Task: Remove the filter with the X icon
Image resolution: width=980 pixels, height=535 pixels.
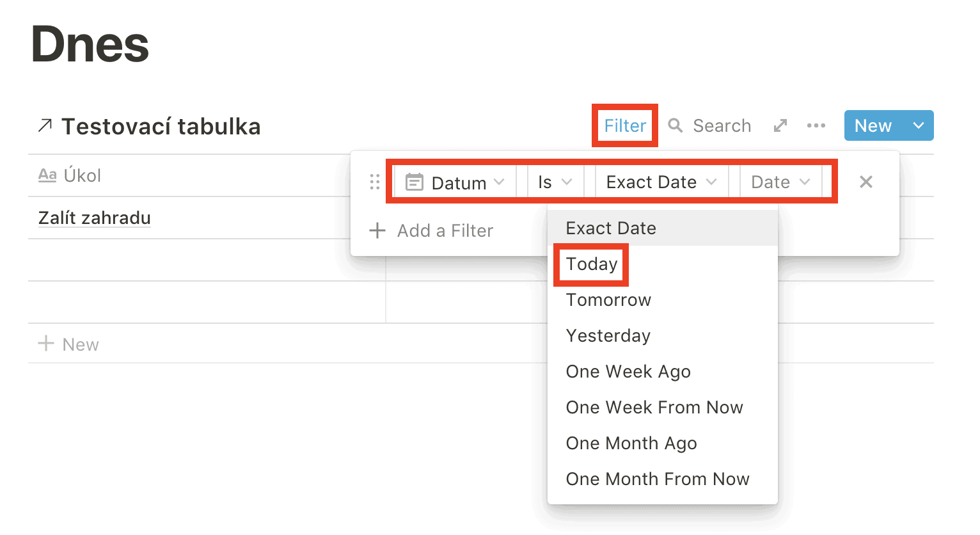Action: tap(865, 182)
